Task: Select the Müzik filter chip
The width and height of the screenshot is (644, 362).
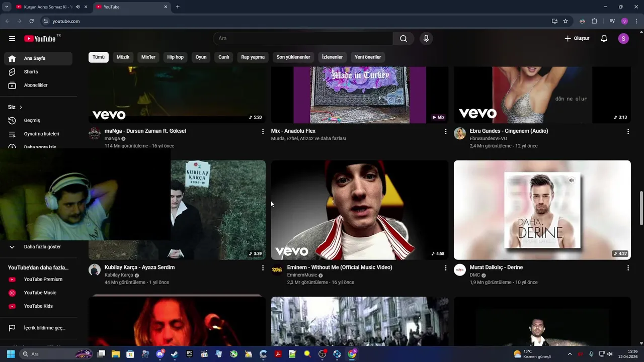Action: [123, 57]
